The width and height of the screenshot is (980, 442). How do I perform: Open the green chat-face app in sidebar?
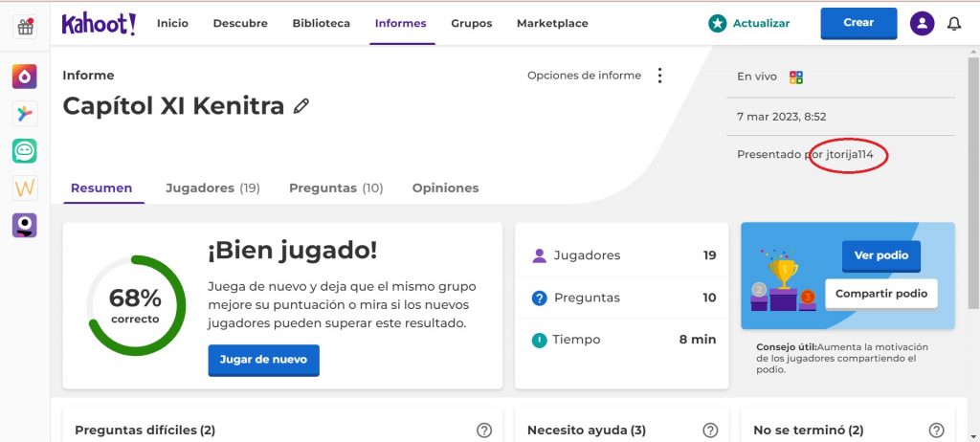[25, 150]
